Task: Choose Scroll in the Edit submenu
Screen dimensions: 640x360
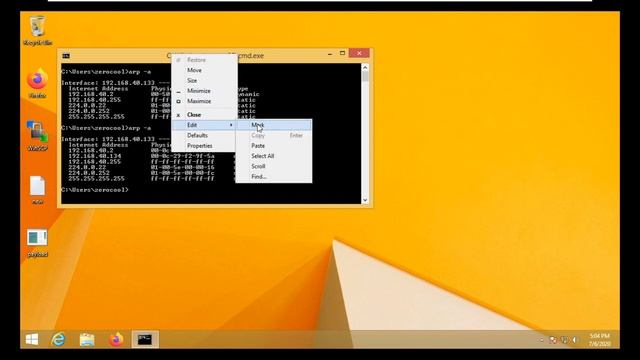Action: 273,166
